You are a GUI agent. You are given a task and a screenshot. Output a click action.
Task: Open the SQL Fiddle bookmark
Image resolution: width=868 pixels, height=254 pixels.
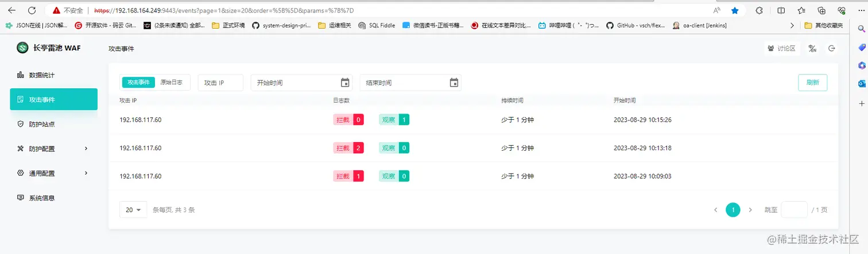pos(377,26)
